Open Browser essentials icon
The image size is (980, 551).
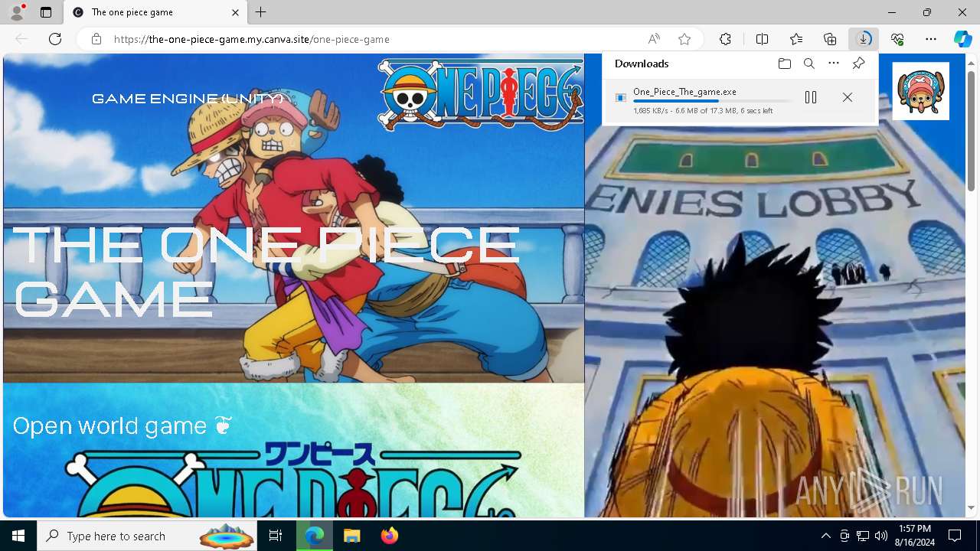pyautogui.click(x=897, y=39)
